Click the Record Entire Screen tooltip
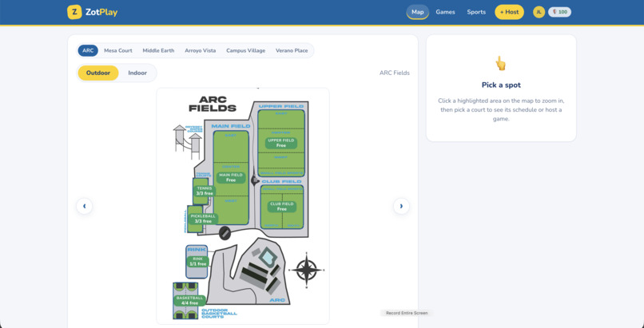Screen dimensions: 644x328 406,314
